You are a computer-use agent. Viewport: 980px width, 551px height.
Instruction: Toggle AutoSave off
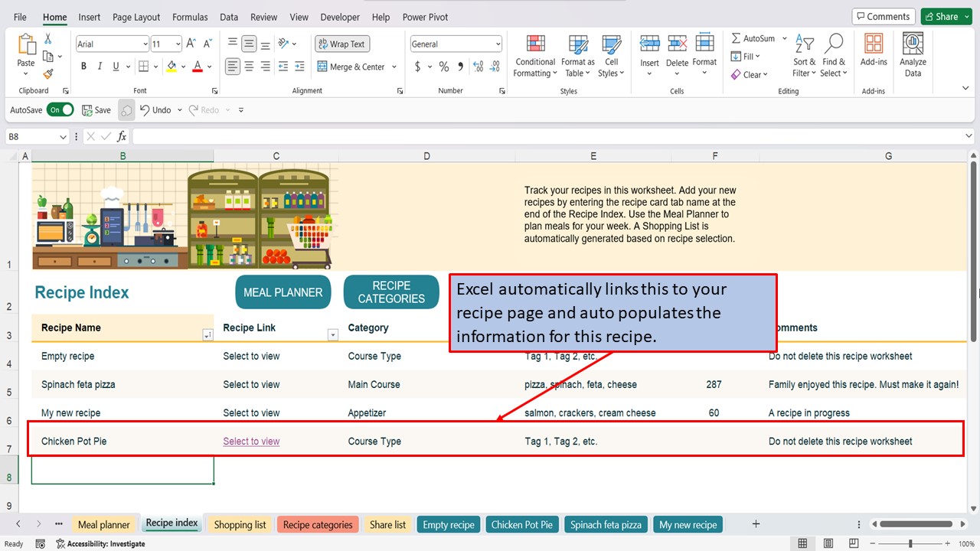60,109
